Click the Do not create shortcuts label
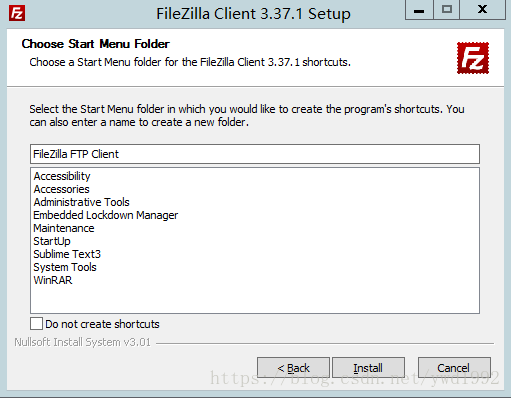The height and width of the screenshot is (398, 511). click(x=102, y=324)
